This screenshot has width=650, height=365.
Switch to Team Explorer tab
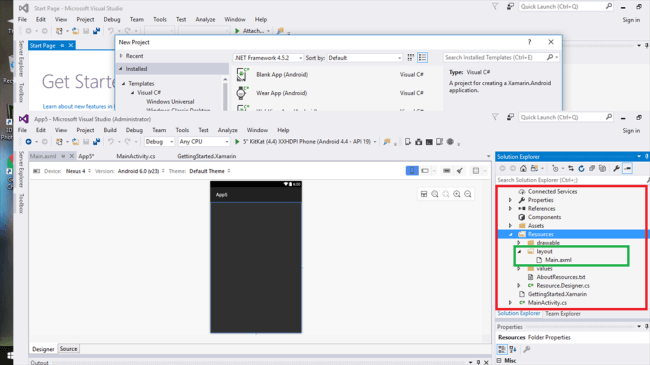pos(563,314)
